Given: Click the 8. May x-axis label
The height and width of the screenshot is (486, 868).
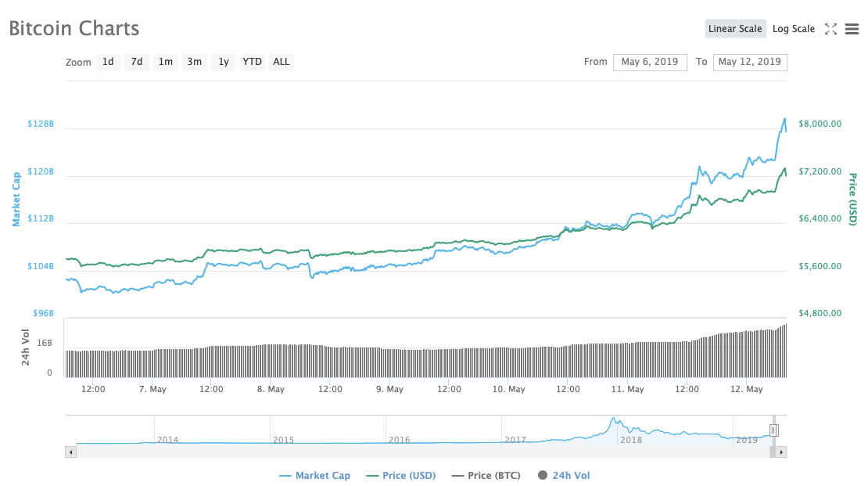Looking at the screenshot, I should (x=271, y=389).
